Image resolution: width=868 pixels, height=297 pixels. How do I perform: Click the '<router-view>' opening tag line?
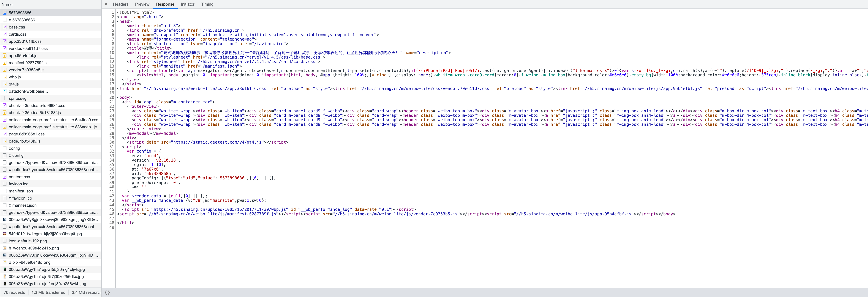point(143,106)
